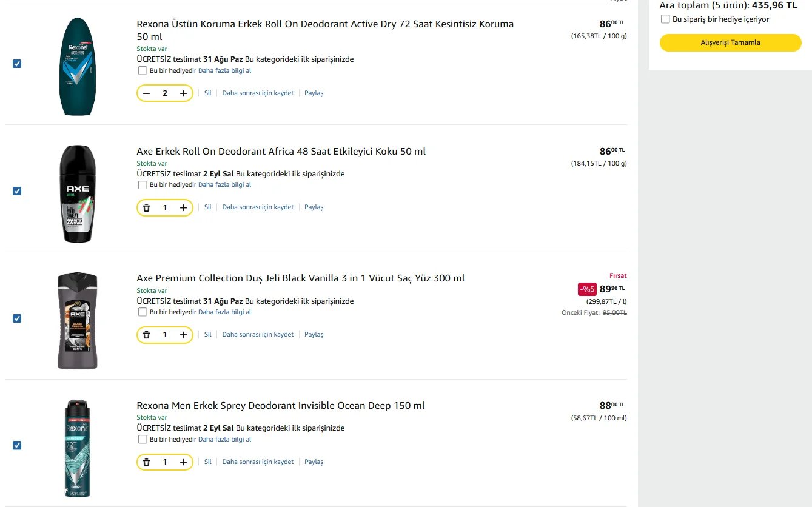Increase Rexona Ocean Deep spray quantity

183,462
